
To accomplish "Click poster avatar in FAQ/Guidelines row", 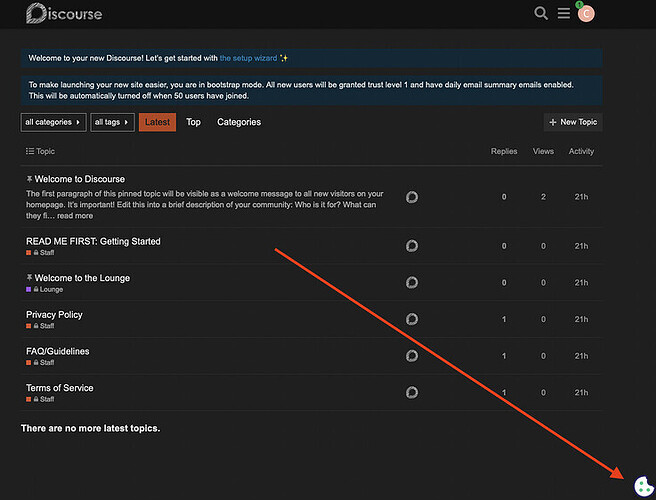I will click(412, 356).
